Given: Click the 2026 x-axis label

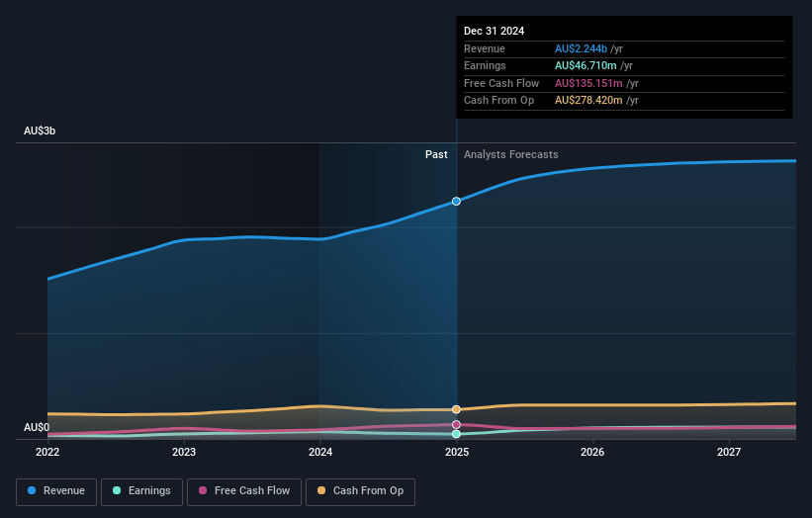Looking at the screenshot, I should coord(592,452).
